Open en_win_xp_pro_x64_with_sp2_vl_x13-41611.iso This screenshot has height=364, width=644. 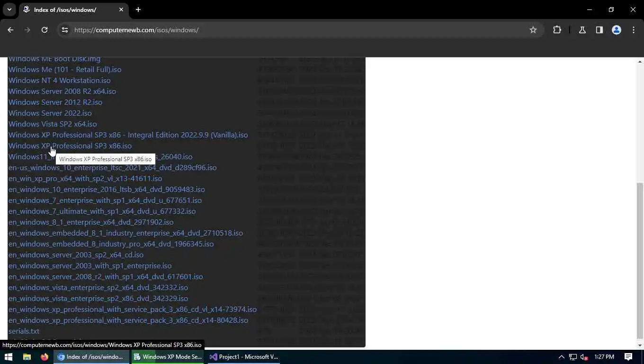[x=85, y=178]
